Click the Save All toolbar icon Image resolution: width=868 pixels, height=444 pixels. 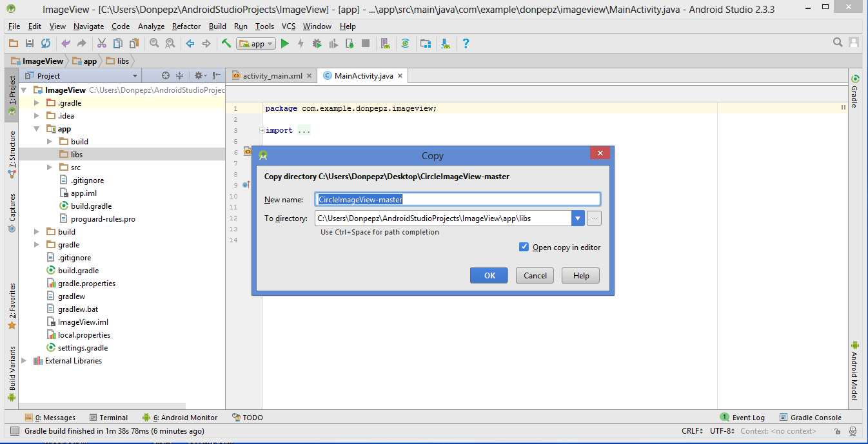29,43
